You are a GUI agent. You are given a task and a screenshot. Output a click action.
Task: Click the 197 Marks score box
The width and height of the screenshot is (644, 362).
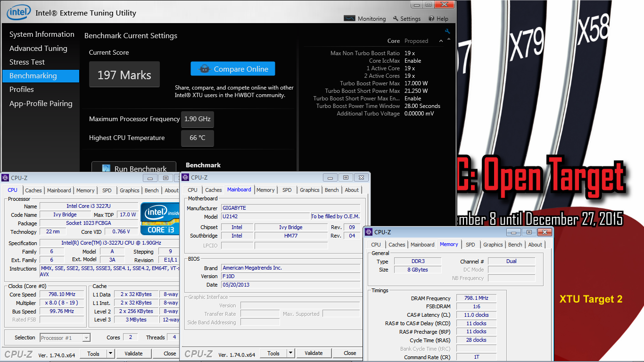click(124, 74)
